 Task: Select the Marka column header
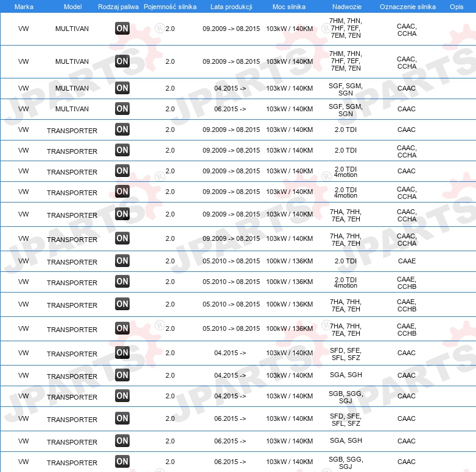pyautogui.click(x=24, y=7)
